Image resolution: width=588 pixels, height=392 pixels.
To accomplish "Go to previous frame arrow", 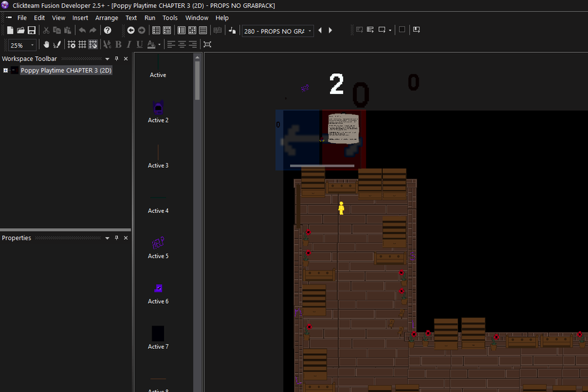I will [x=320, y=31].
